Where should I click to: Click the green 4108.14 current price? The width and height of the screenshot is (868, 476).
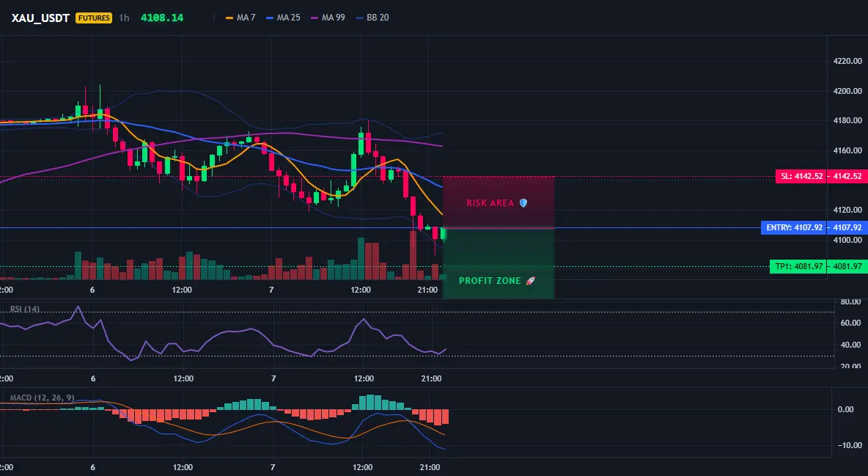tap(161, 18)
